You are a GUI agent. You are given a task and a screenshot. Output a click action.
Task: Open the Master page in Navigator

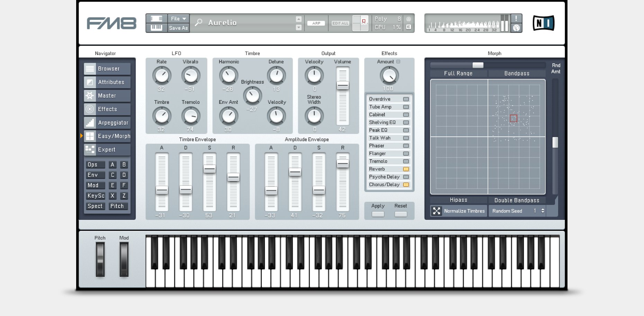click(x=107, y=96)
